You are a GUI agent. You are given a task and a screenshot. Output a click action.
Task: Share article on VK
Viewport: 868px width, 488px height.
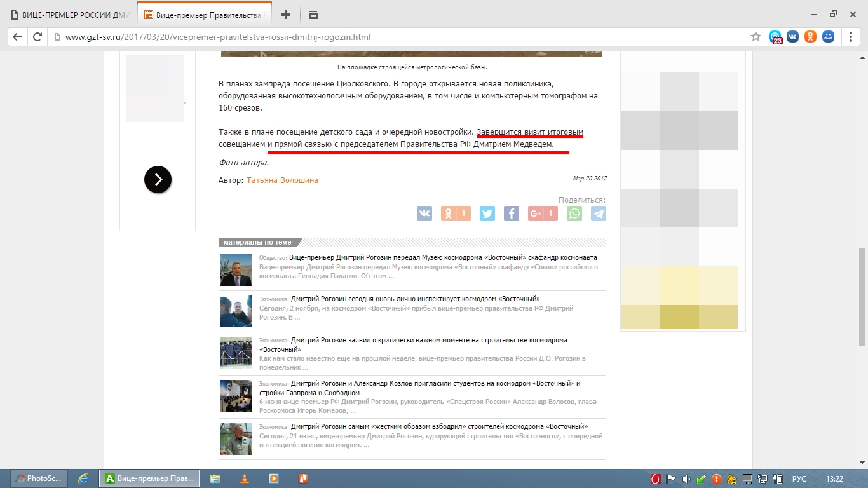pyautogui.click(x=424, y=213)
